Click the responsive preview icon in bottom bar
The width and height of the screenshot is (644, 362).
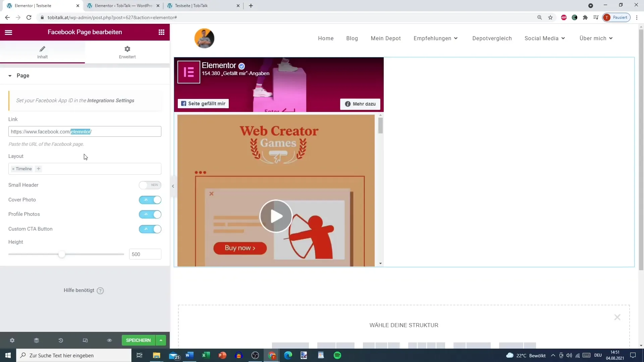pos(86,340)
